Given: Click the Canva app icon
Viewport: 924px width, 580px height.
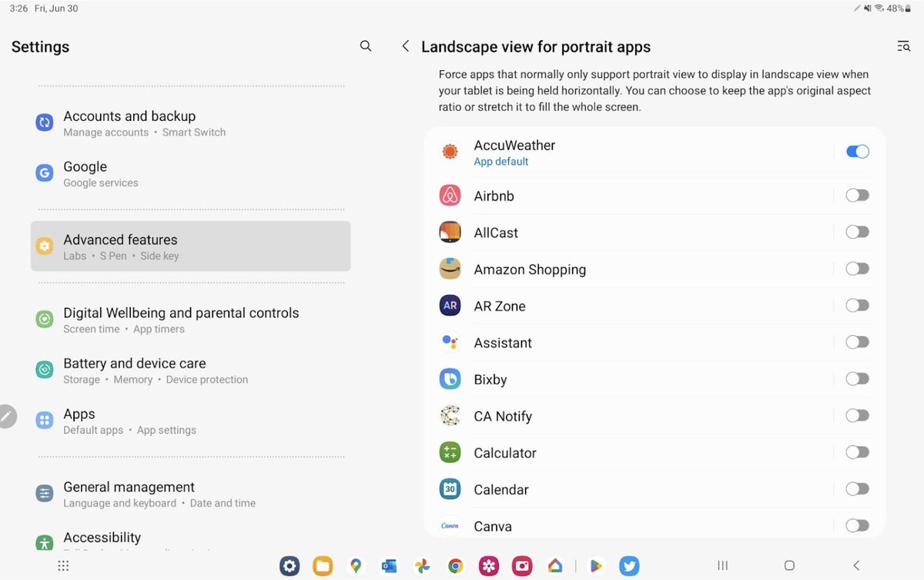Looking at the screenshot, I should click(x=450, y=525).
